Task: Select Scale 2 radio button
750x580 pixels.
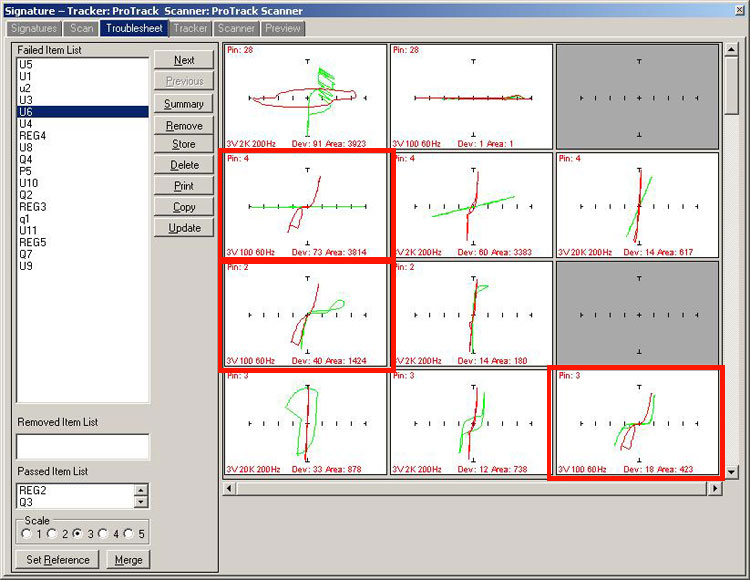Action: [x=52, y=534]
